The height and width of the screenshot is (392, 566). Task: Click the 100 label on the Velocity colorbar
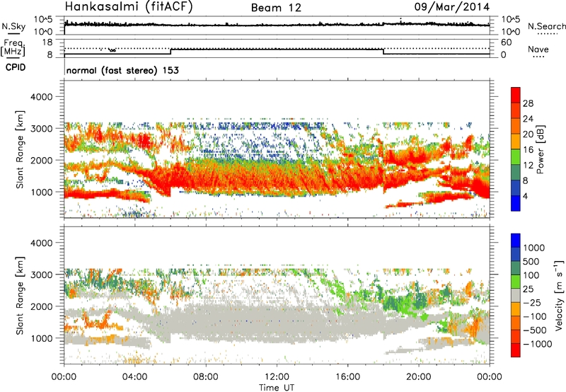(x=531, y=275)
